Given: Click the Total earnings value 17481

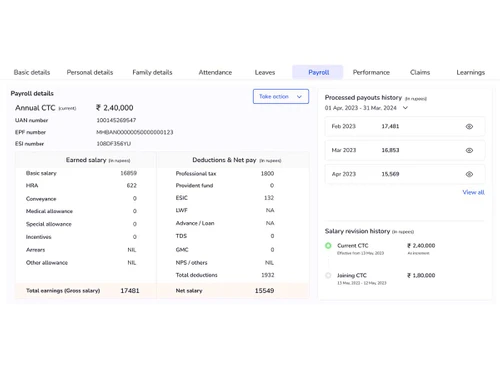Looking at the screenshot, I should [130, 291].
